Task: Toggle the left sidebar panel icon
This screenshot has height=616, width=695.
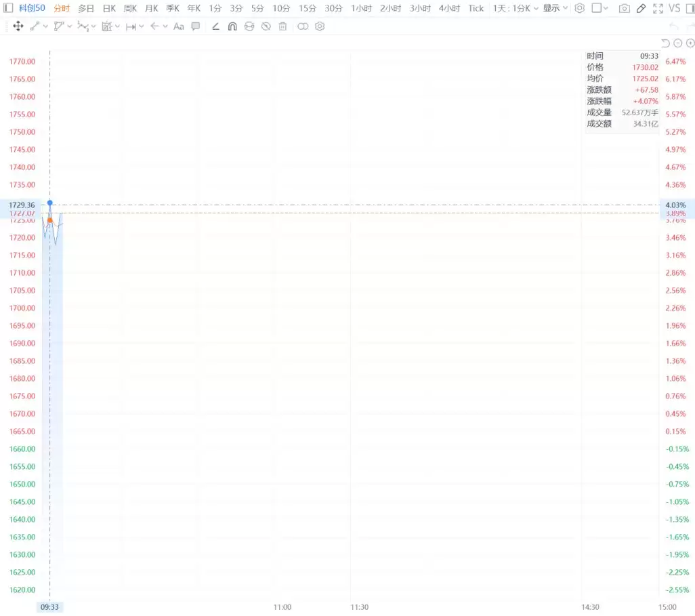Action: pos(8,8)
